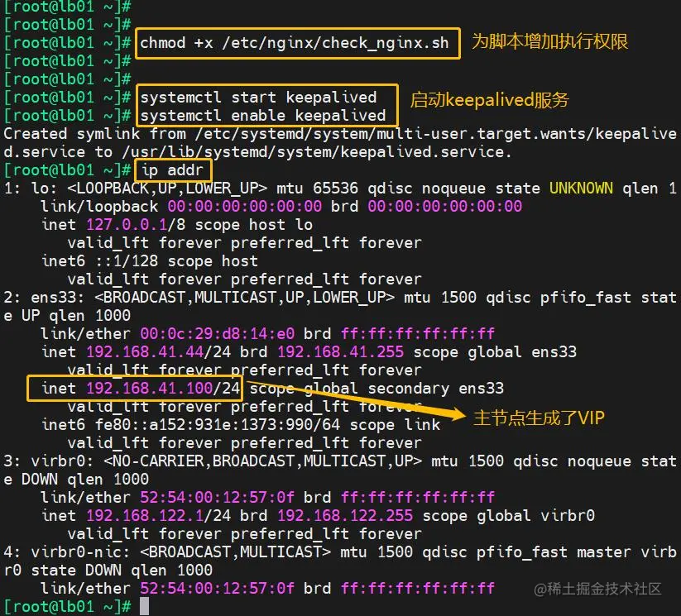Select the 'mtu 65536' value
Viewport: 681px width, 616px height.
click(318, 189)
